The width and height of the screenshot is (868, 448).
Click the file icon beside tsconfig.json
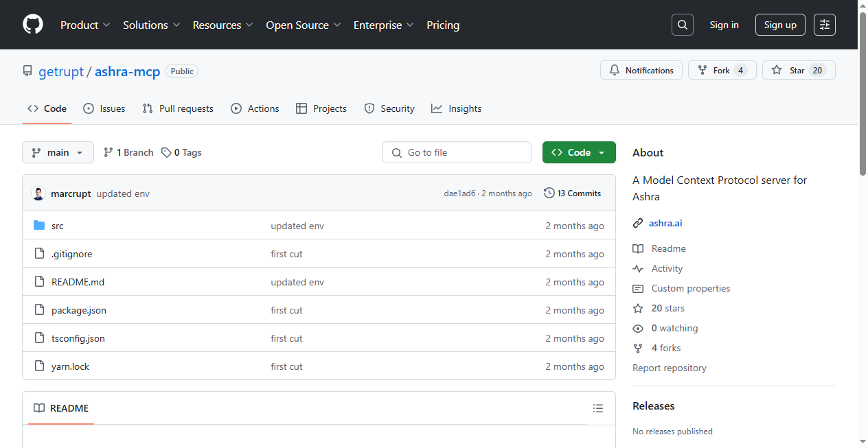[39, 338]
